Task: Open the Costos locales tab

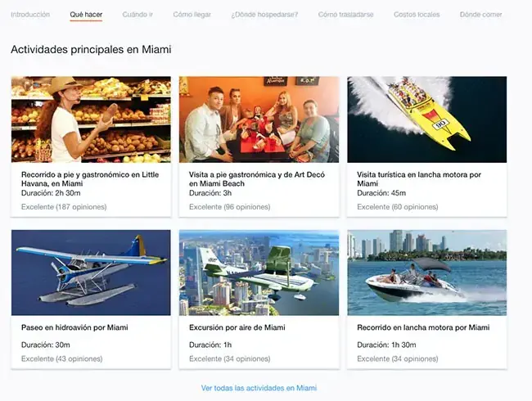Action: coord(417,15)
